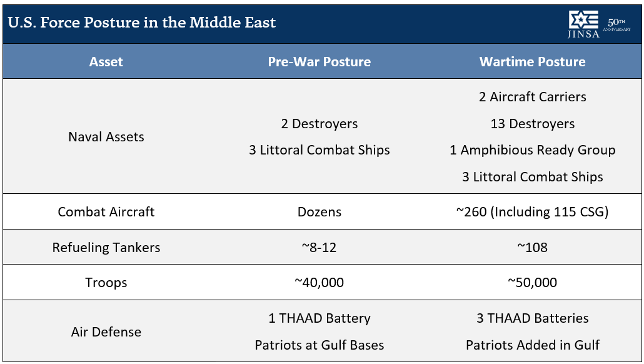644x364 pixels.
Task: Click the 'Patriots at Gulf Bases' text
Action: point(319,345)
